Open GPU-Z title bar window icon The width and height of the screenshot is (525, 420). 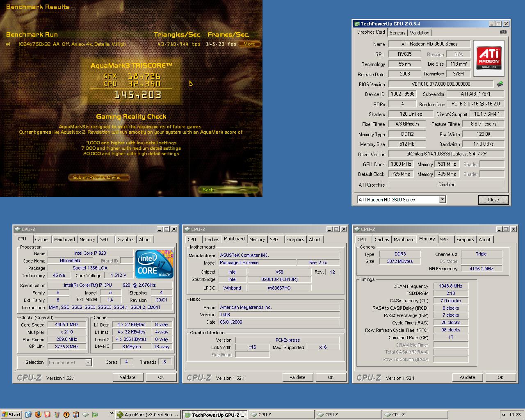point(357,24)
